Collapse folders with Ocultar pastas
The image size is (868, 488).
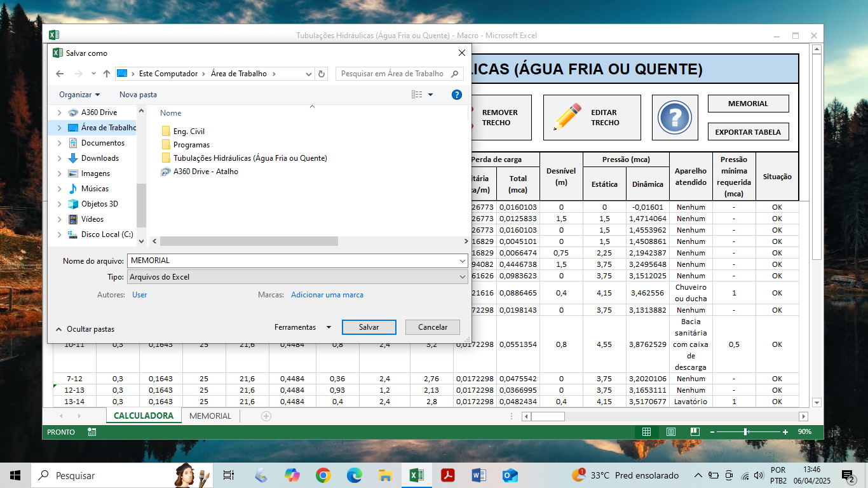point(85,329)
